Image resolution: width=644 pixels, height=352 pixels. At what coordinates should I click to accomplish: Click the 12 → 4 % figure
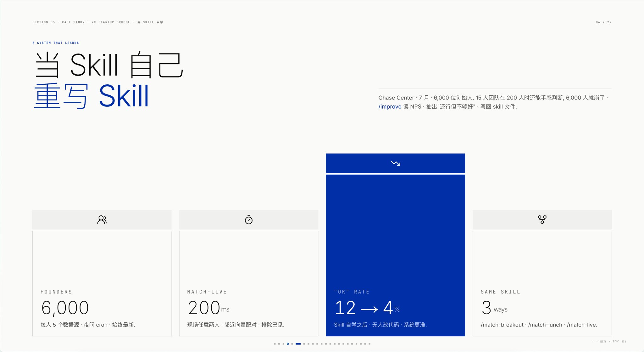point(367,308)
